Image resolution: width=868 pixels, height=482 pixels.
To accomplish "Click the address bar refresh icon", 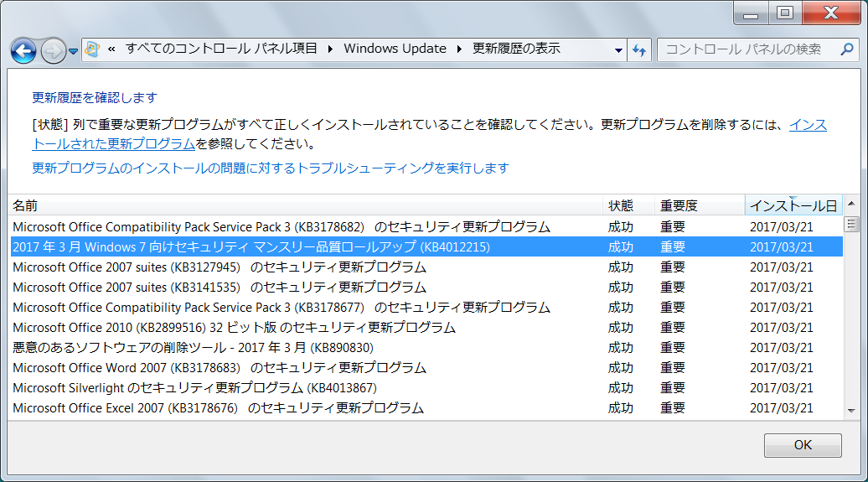I will pyautogui.click(x=639, y=49).
